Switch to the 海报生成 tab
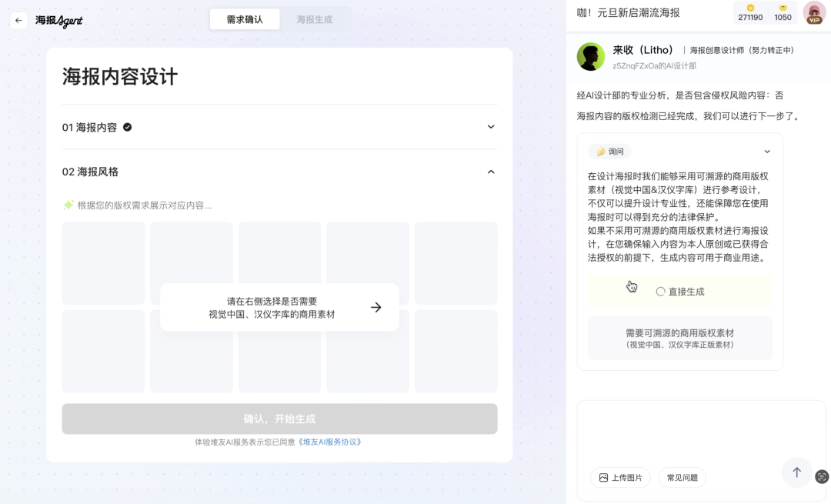Image resolution: width=831 pixels, height=504 pixels. click(x=315, y=19)
